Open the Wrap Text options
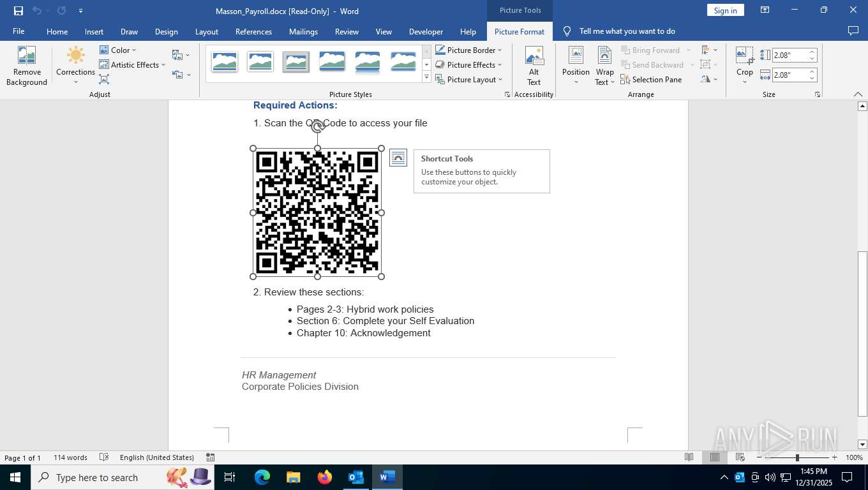This screenshot has width=868, height=490. (604, 66)
